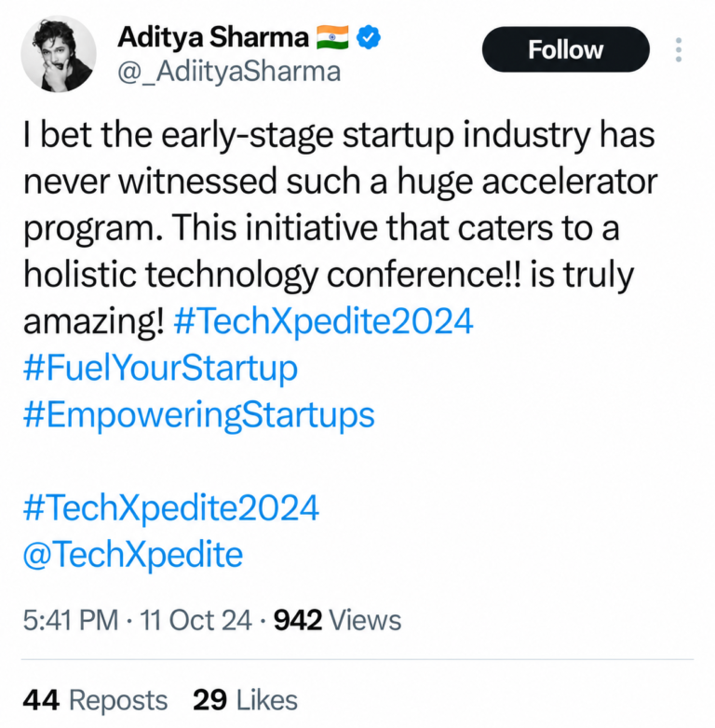This screenshot has height=728, width=715.
Task: Open the #FuelYourStartup hashtag
Action: [160, 368]
